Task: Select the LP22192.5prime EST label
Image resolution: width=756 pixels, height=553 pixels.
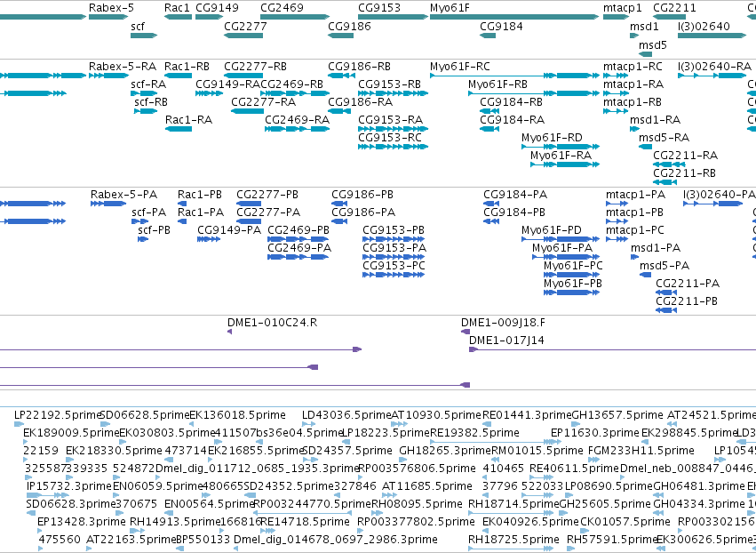Action: coord(58,415)
